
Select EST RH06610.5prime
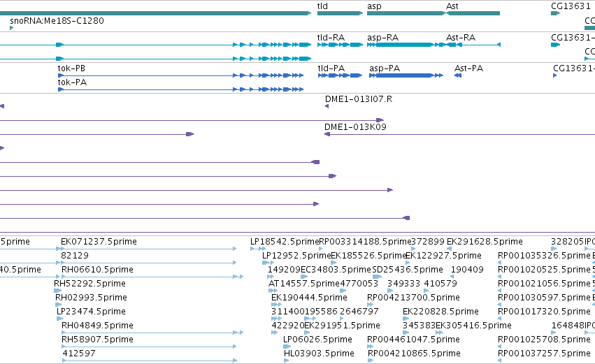[x=97, y=270]
